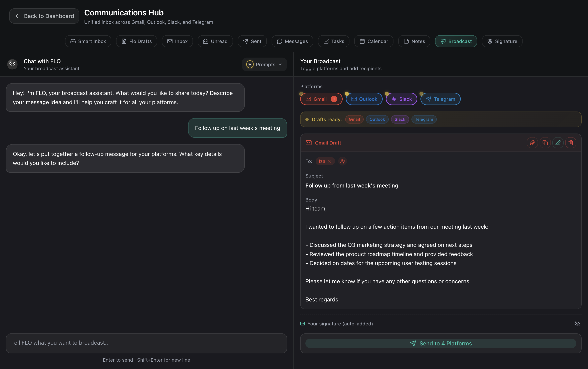The image size is (588, 369).
Task: Click Send to 4 Platforms
Action: tap(441, 343)
